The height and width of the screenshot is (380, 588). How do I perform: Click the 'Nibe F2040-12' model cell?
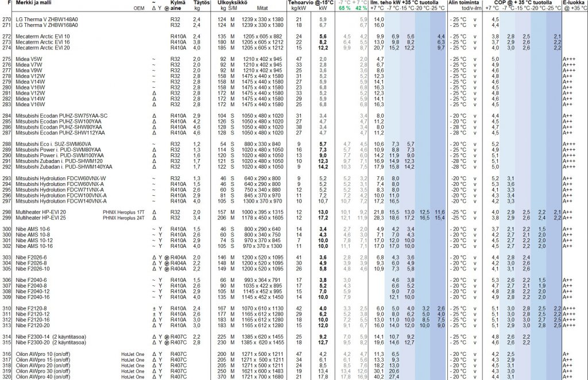(x=33, y=292)
